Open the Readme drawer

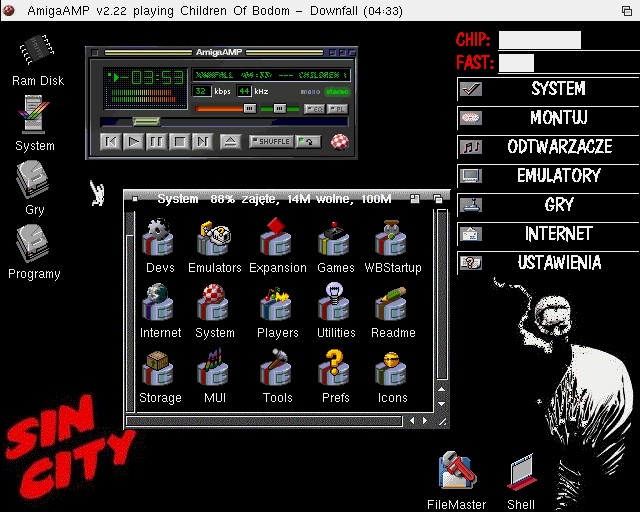point(391,304)
